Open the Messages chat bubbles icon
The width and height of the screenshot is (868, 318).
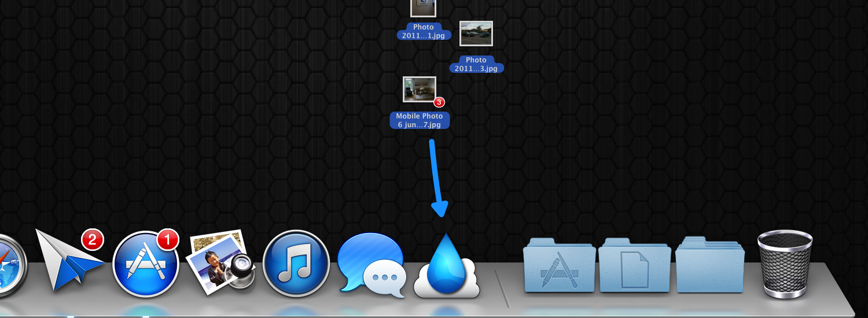(x=371, y=265)
